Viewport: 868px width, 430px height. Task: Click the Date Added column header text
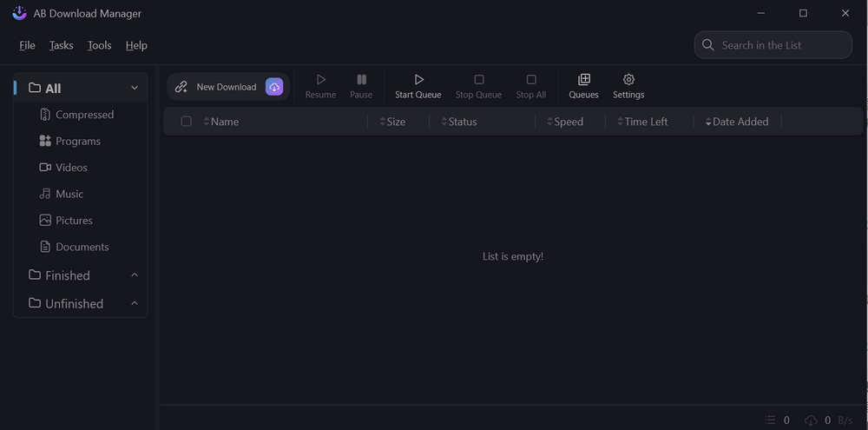740,122
